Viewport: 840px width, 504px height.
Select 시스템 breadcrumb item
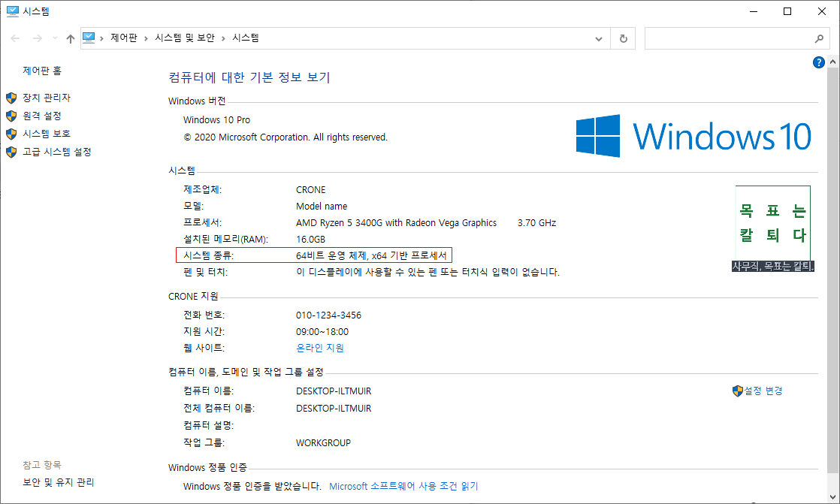point(246,38)
